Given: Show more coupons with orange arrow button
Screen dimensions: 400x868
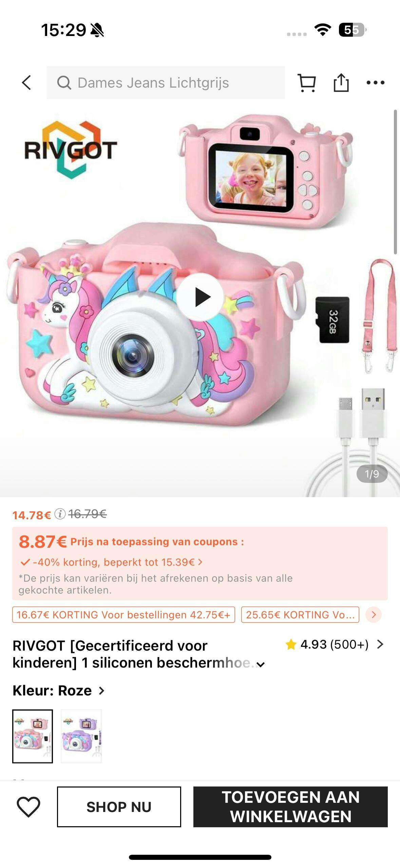Looking at the screenshot, I should tap(374, 615).
